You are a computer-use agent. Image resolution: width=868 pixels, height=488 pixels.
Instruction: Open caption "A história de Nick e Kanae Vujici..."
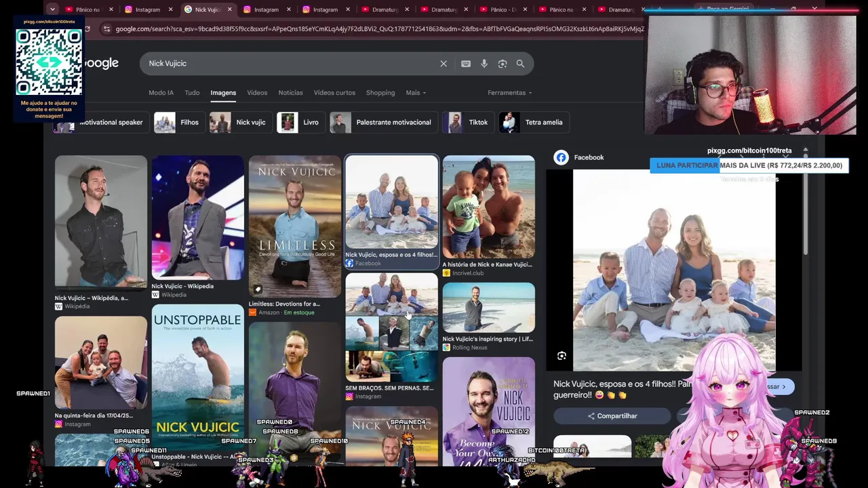click(488, 264)
